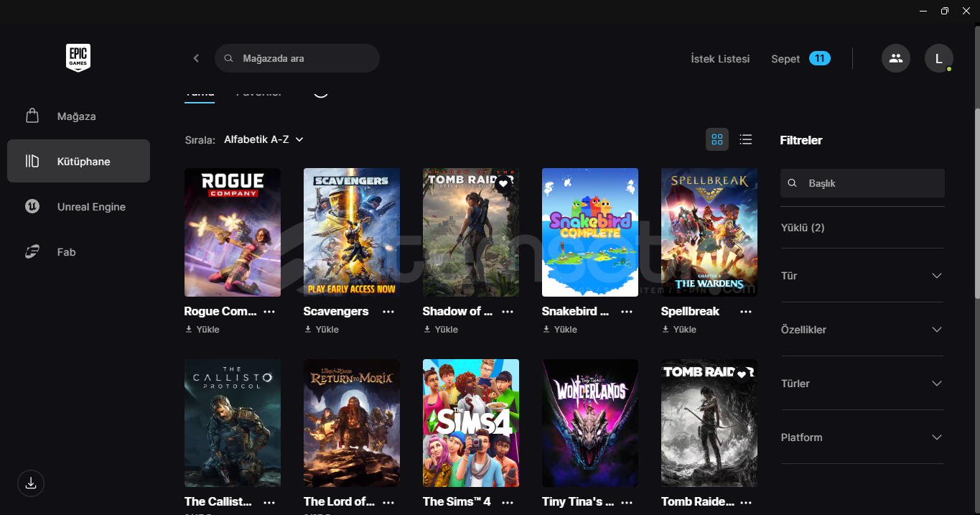Image resolution: width=980 pixels, height=515 pixels.
Task: Click the Scavengers title text
Action: coord(336,311)
